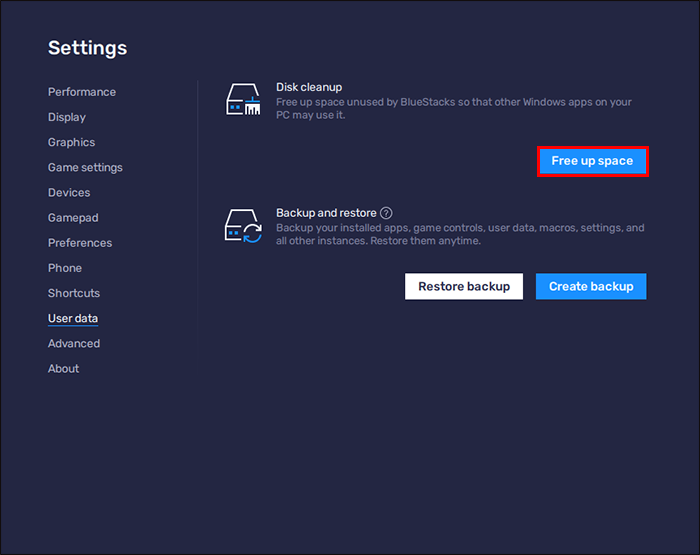
Task: Click the Disk cleanup heading text
Action: (309, 88)
